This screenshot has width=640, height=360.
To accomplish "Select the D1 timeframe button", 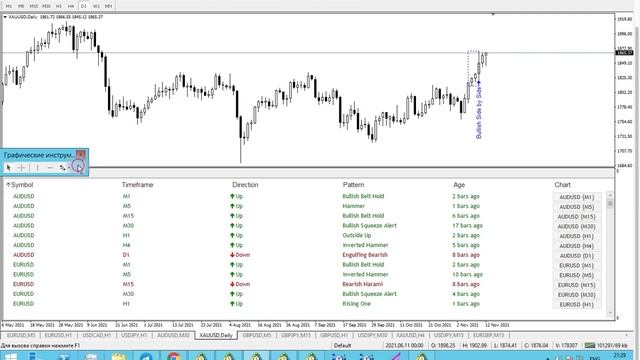I will click(84, 6).
